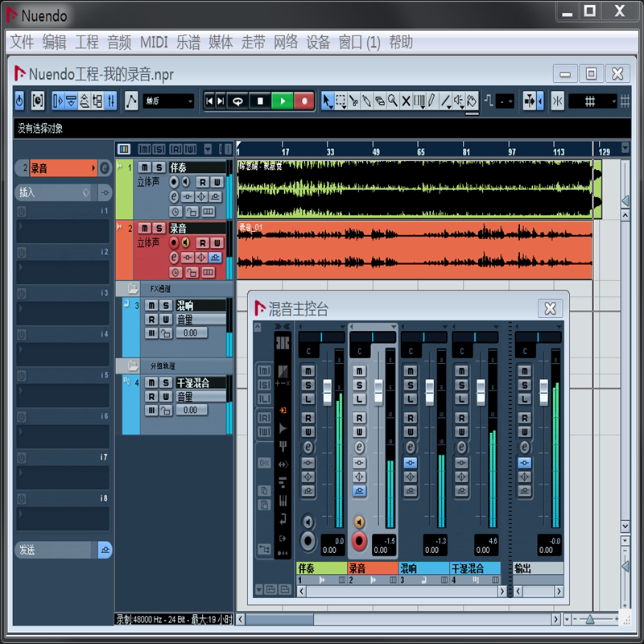Screen dimensions: 644x644
Task: Click the Stop button in transport
Action: pyautogui.click(x=260, y=101)
